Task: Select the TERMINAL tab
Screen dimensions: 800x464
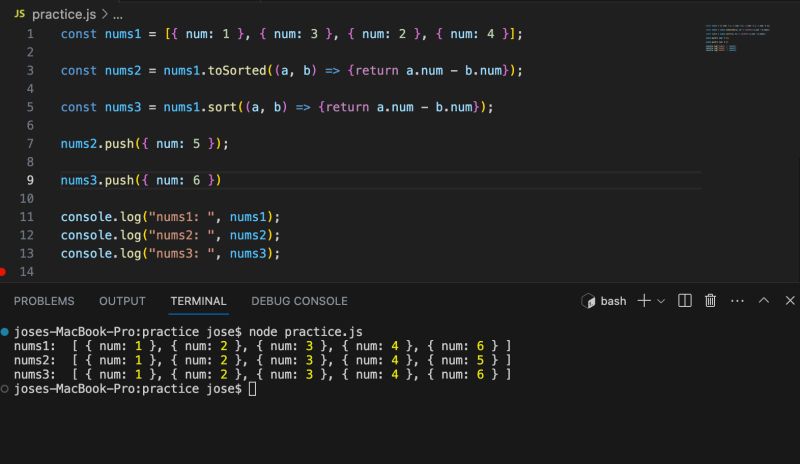Action: (198, 301)
